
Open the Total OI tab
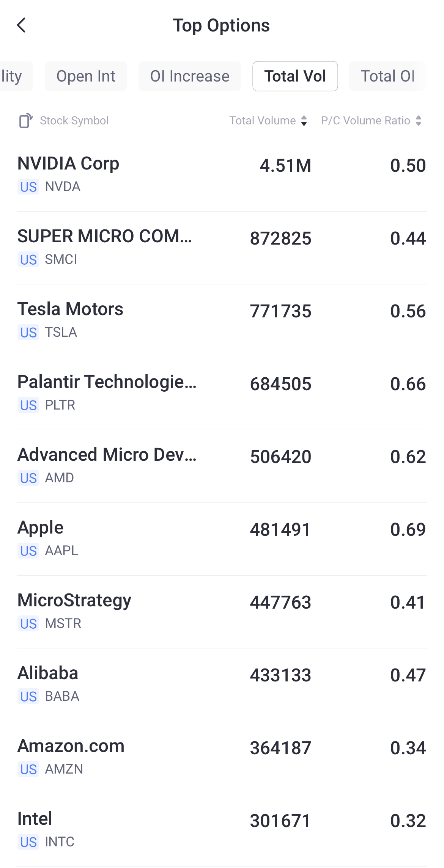pyautogui.click(x=387, y=76)
